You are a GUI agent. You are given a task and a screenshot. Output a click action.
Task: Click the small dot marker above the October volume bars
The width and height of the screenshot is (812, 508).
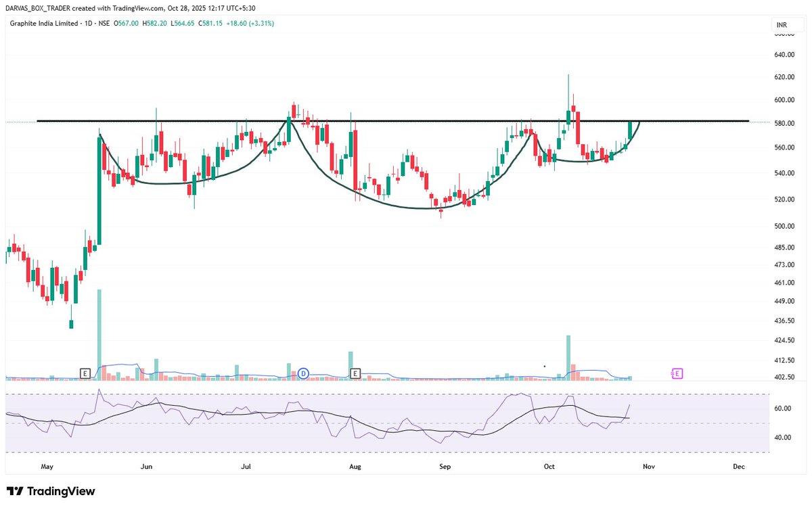545,366
